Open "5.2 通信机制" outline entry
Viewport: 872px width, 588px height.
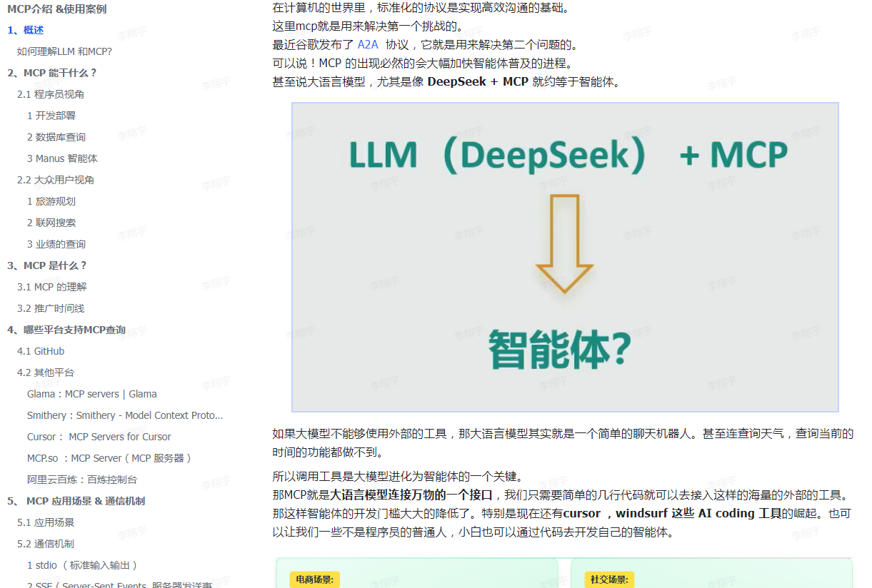46,544
